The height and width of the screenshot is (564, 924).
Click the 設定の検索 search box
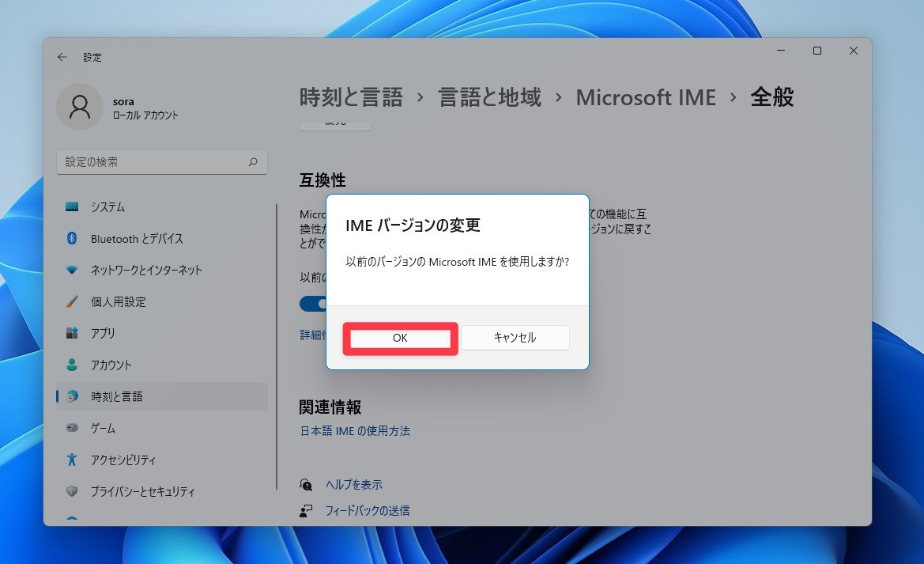tap(161, 161)
